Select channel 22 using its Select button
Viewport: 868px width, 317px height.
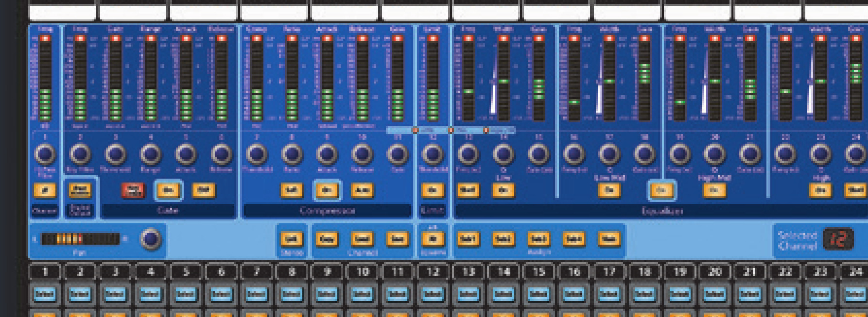pyautogui.click(x=785, y=294)
